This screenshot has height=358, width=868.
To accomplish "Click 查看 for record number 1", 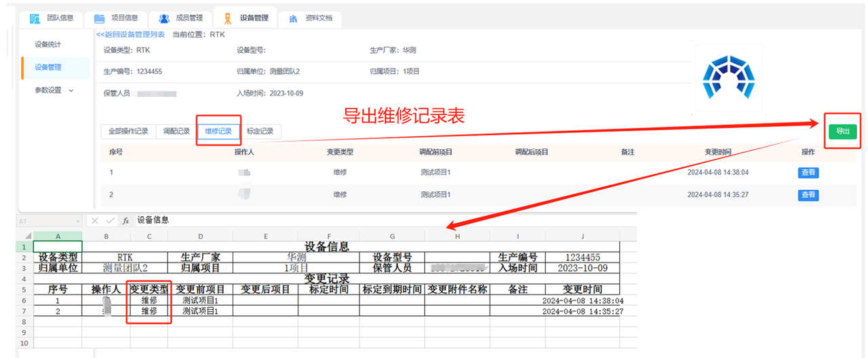I will tap(808, 173).
